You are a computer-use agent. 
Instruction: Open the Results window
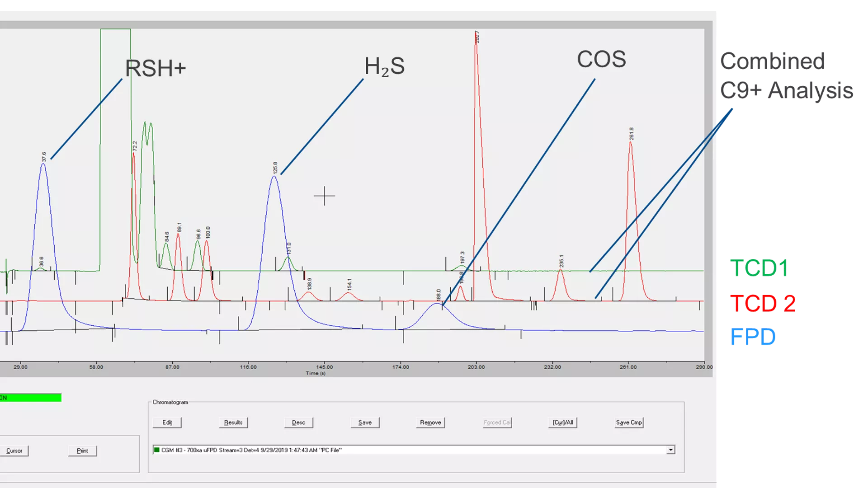point(233,422)
